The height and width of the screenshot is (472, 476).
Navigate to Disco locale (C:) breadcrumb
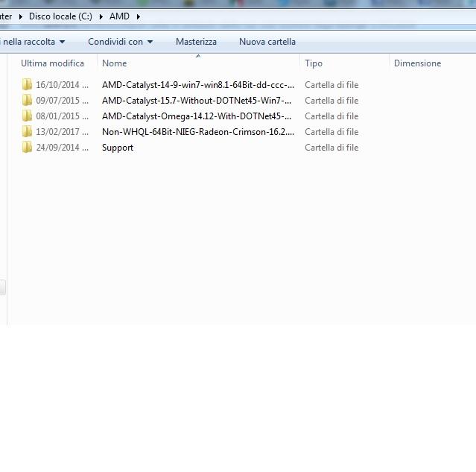[x=60, y=16]
